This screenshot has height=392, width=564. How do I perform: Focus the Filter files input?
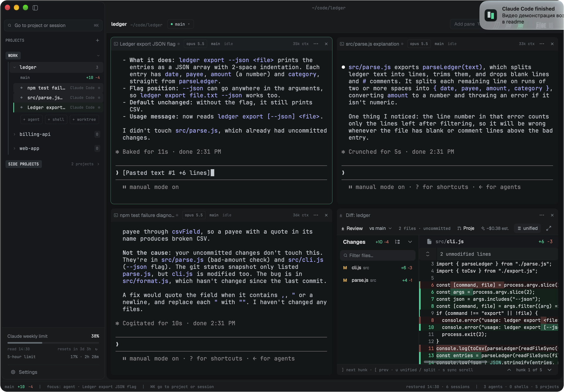click(x=378, y=255)
